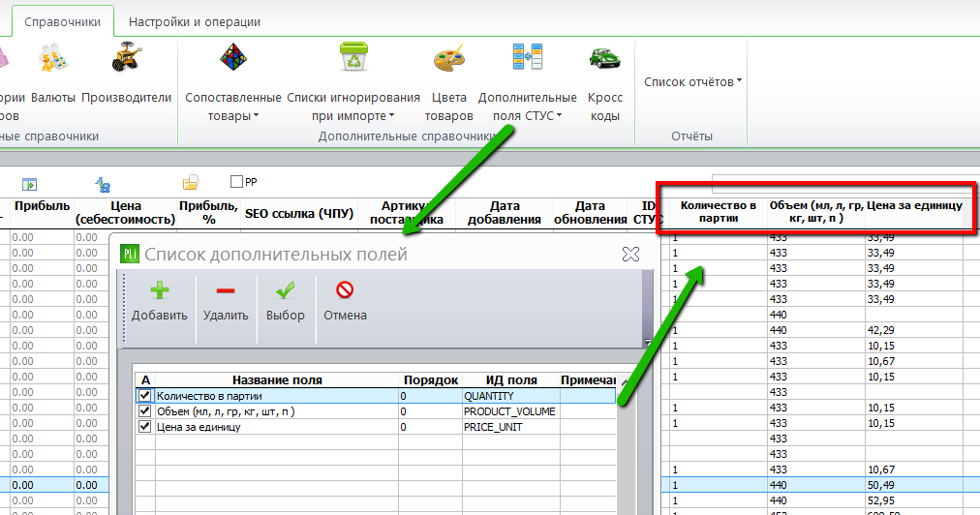This screenshot has width=980, height=515.
Task: Click the Цена (себестоимость) column header
Action: 126,213
